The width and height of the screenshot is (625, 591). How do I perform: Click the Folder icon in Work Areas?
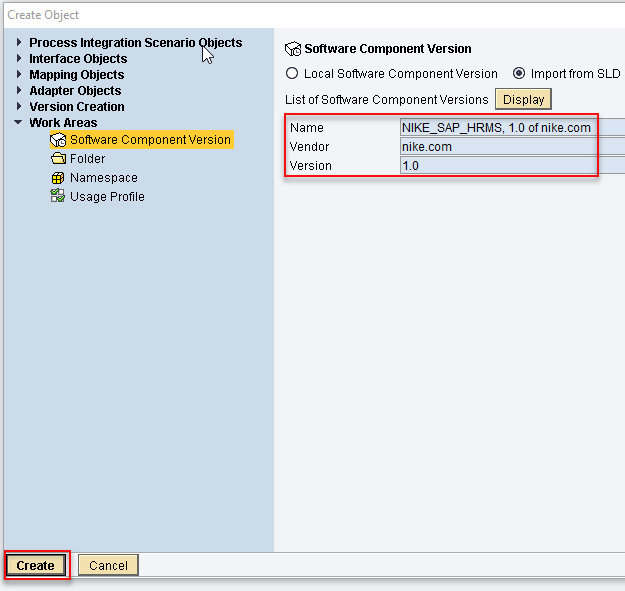pyautogui.click(x=58, y=159)
